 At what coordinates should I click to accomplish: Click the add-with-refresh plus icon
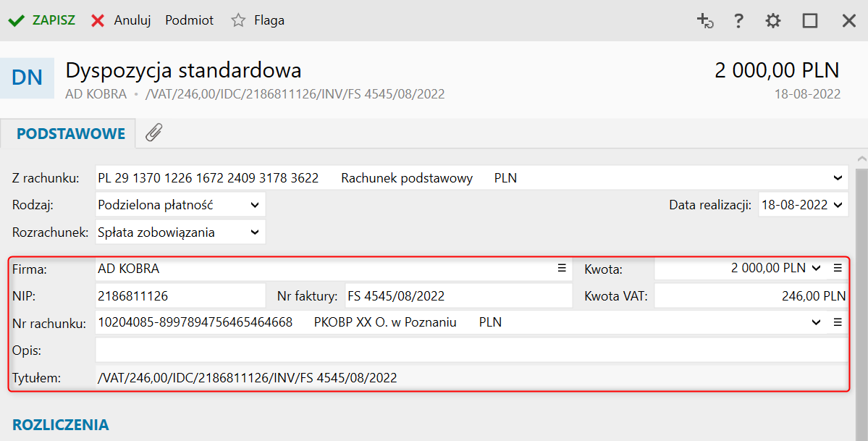pyautogui.click(x=704, y=21)
